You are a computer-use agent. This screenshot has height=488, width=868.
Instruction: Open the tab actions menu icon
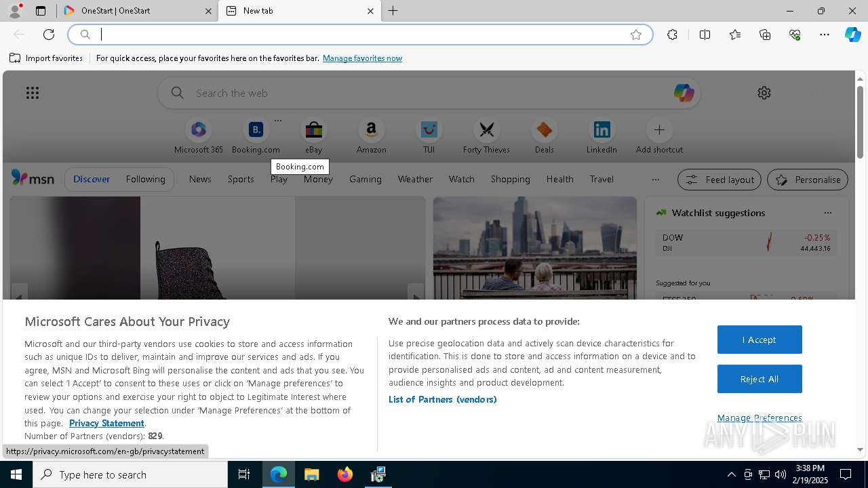[41, 11]
